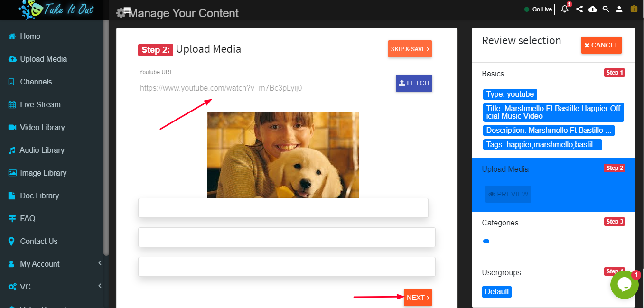The height and width of the screenshot is (308, 644).
Task: Click the second empty field below thumbnail
Action: pos(287,237)
